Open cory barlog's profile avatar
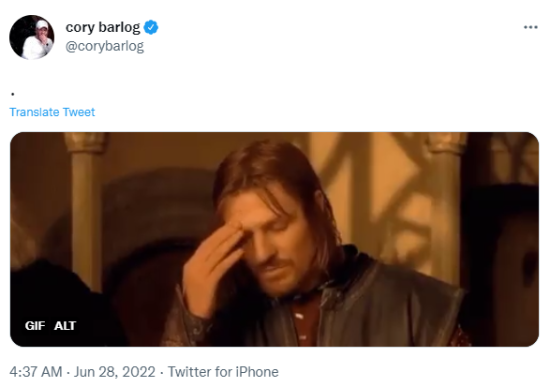 click(32, 37)
